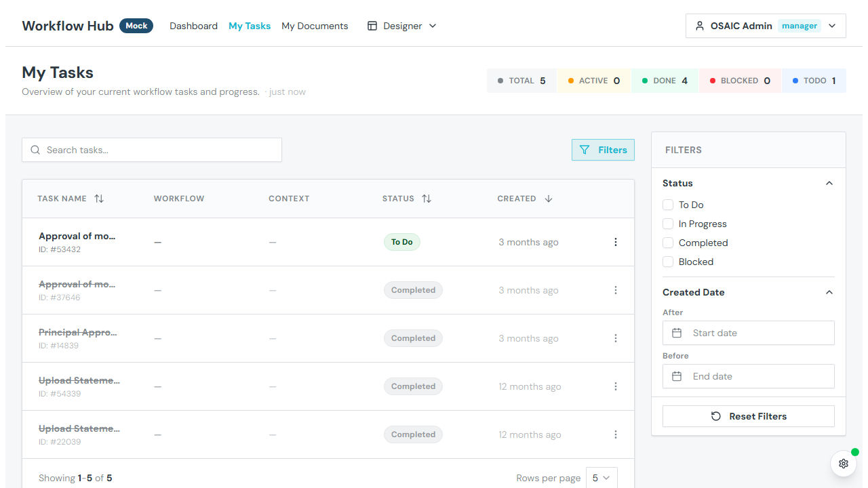The image size is (868, 488).
Task: Sort by Created using the down arrow
Action: click(549, 199)
